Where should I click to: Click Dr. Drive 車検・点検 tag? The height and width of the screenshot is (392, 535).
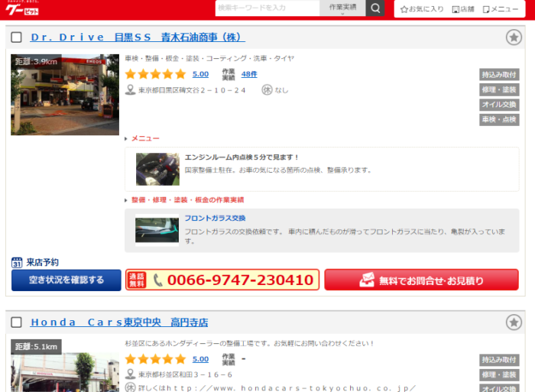[x=499, y=120]
